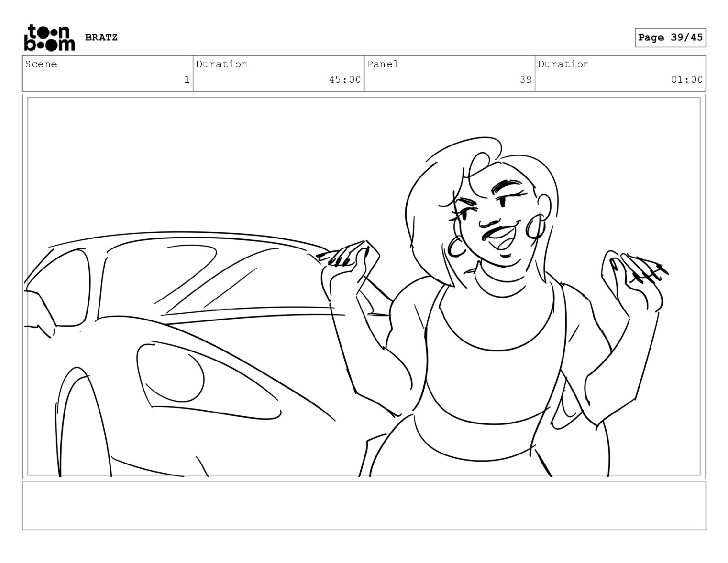Viewport: 728px width, 563px height.
Task: Click the empty notes box below panel
Action: tap(364, 506)
